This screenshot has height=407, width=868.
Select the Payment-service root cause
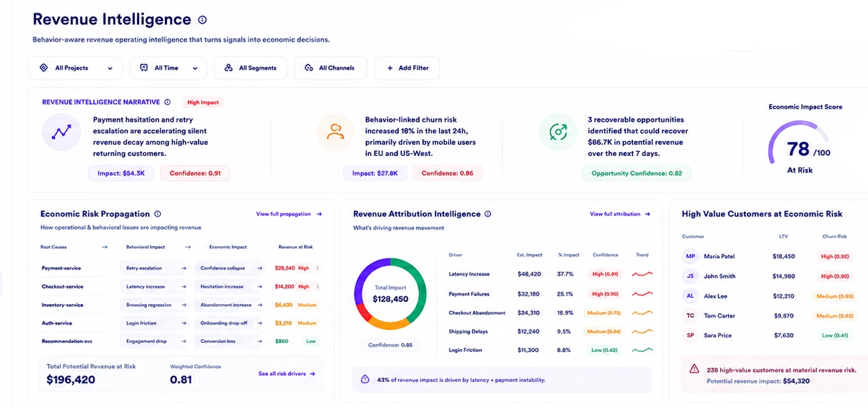click(62, 268)
